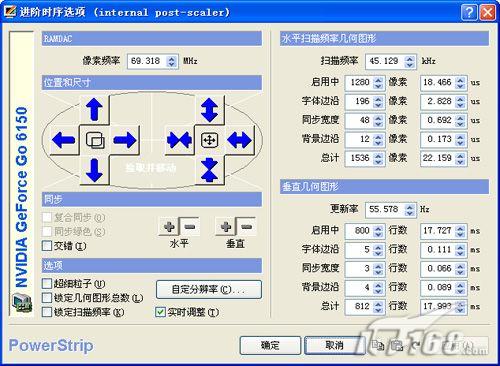Increase 扫描频率 kHz with up arrow
The height and width of the screenshot is (366, 500).
409,58
